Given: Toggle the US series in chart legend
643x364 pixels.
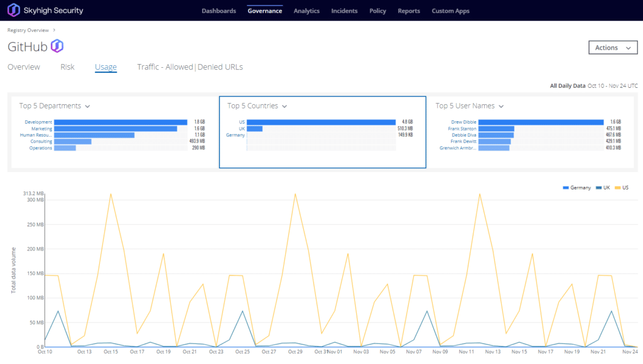Looking at the screenshot, I should tap(622, 188).
